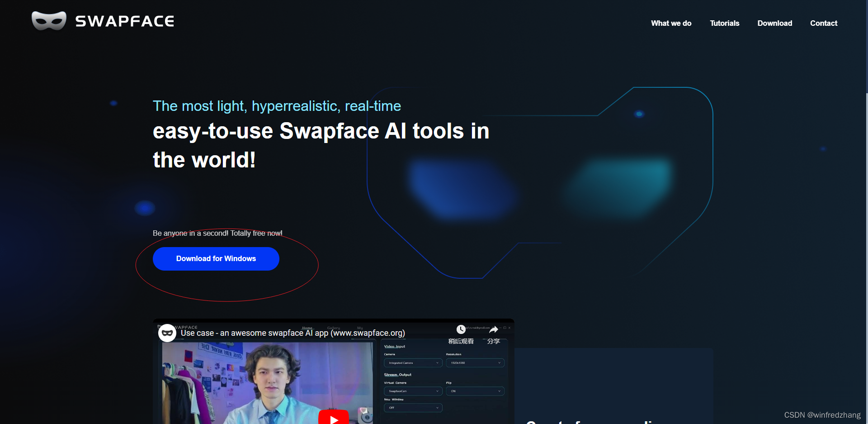868x424 pixels.
Task: Click the YouTube channel avatar on the video
Action: (167, 333)
